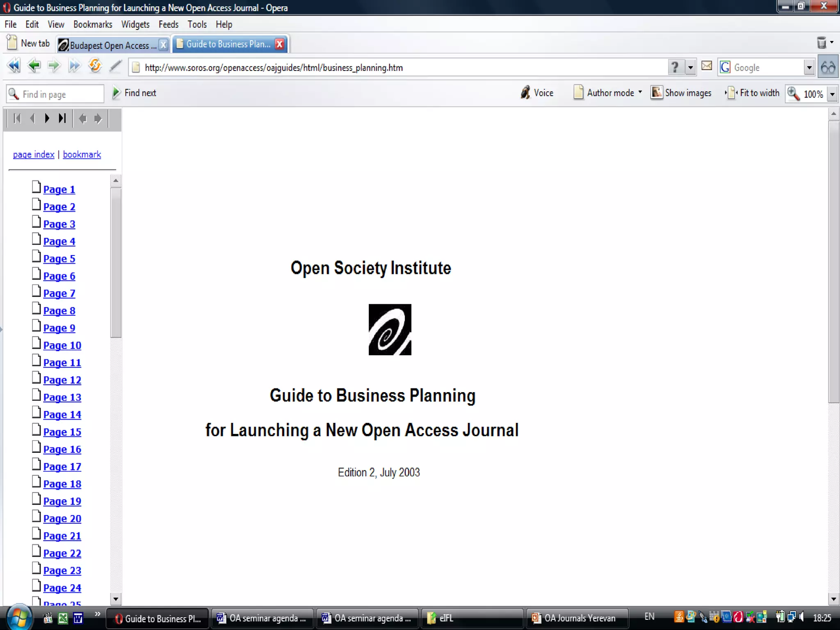Open the Bookmarks menu

93,25
